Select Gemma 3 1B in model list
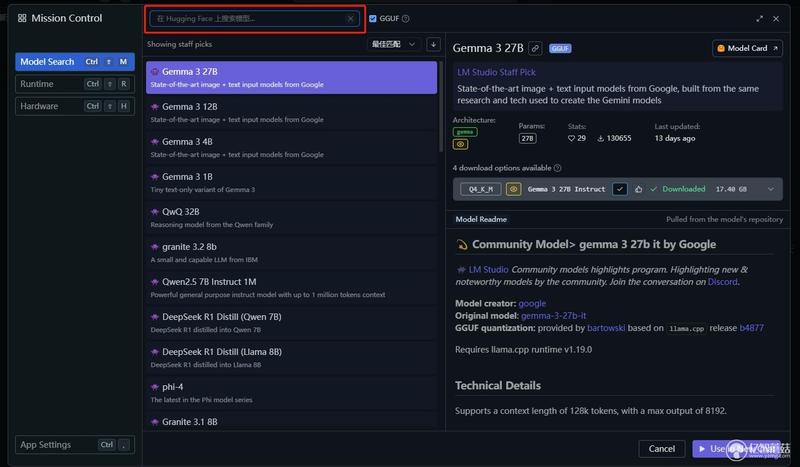800x467 pixels. (x=291, y=183)
